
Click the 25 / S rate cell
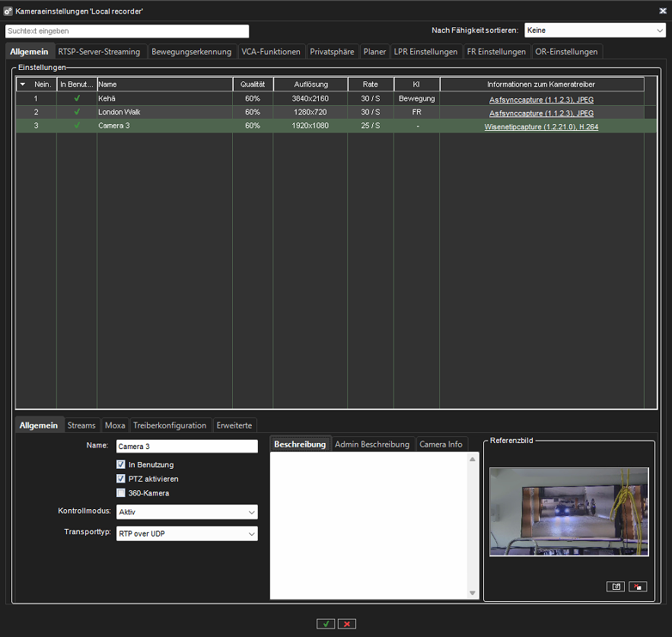click(x=371, y=126)
